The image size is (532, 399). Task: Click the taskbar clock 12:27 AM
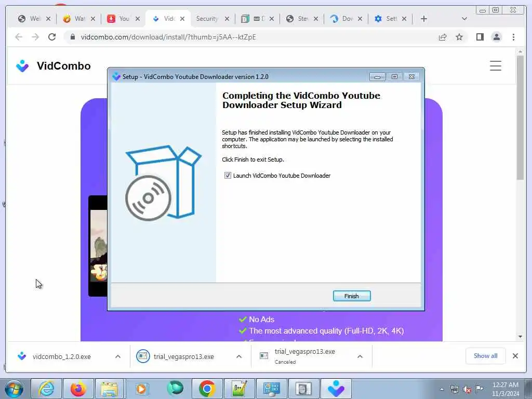505,385
